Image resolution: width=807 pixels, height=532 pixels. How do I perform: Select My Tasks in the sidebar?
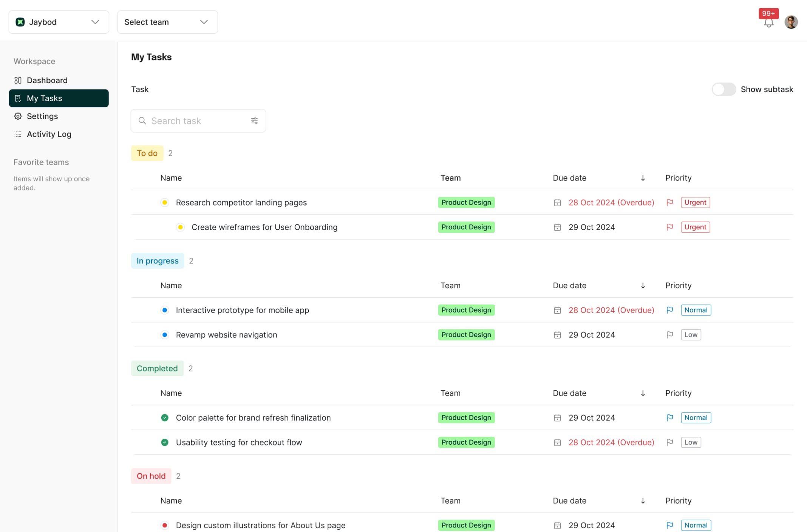tap(45, 98)
